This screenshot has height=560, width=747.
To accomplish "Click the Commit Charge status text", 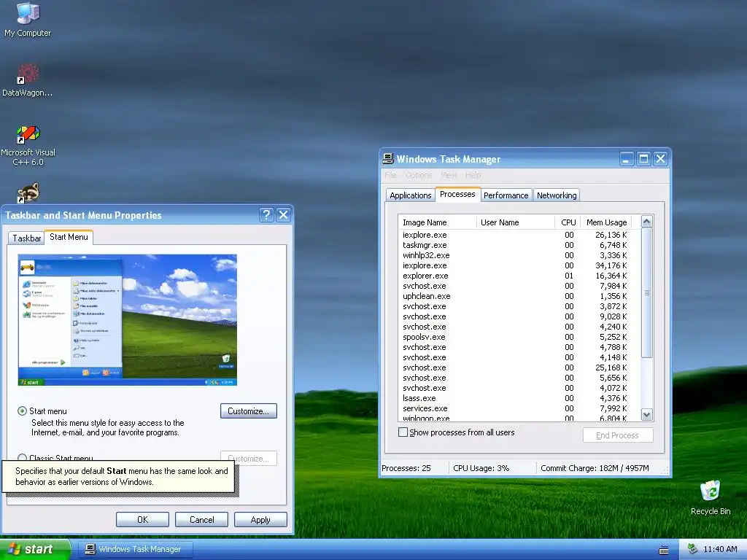I will click(595, 468).
